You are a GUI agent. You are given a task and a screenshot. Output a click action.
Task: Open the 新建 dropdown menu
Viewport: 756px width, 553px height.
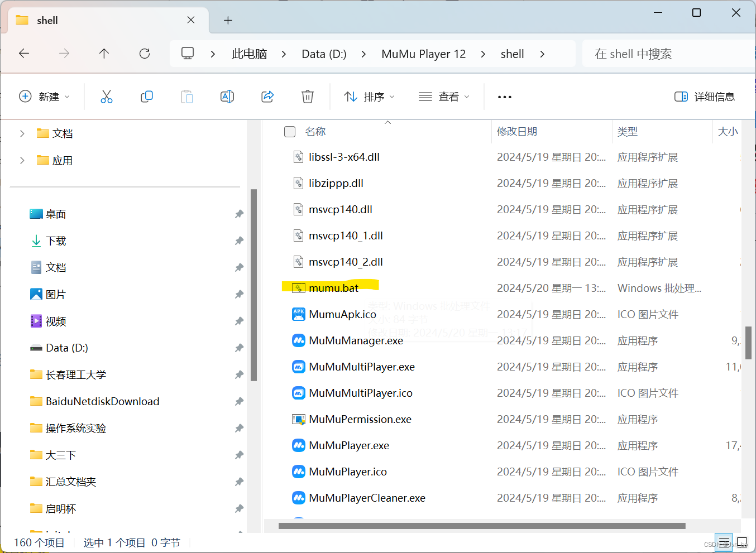coord(45,96)
